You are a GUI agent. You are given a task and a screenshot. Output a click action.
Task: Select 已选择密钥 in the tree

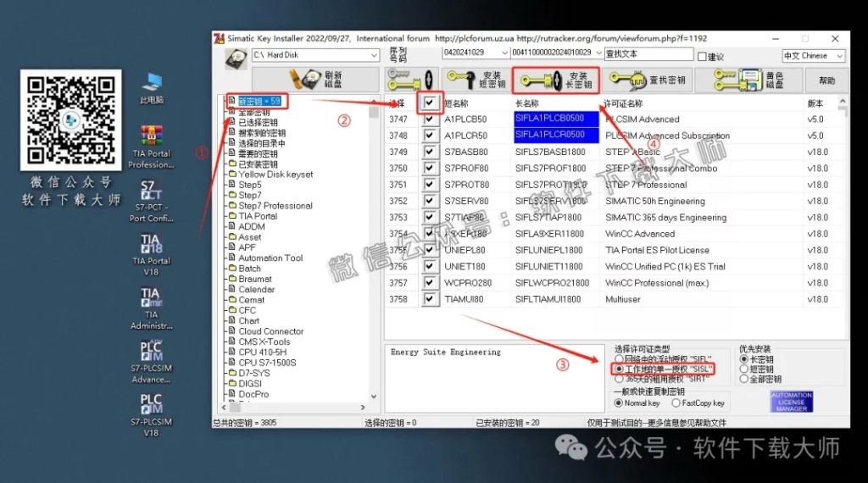(258, 122)
